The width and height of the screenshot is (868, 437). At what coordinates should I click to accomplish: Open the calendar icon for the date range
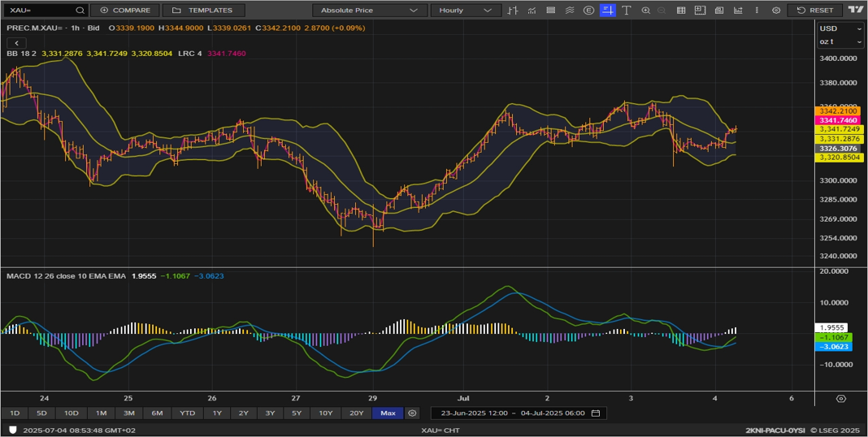click(596, 413)
